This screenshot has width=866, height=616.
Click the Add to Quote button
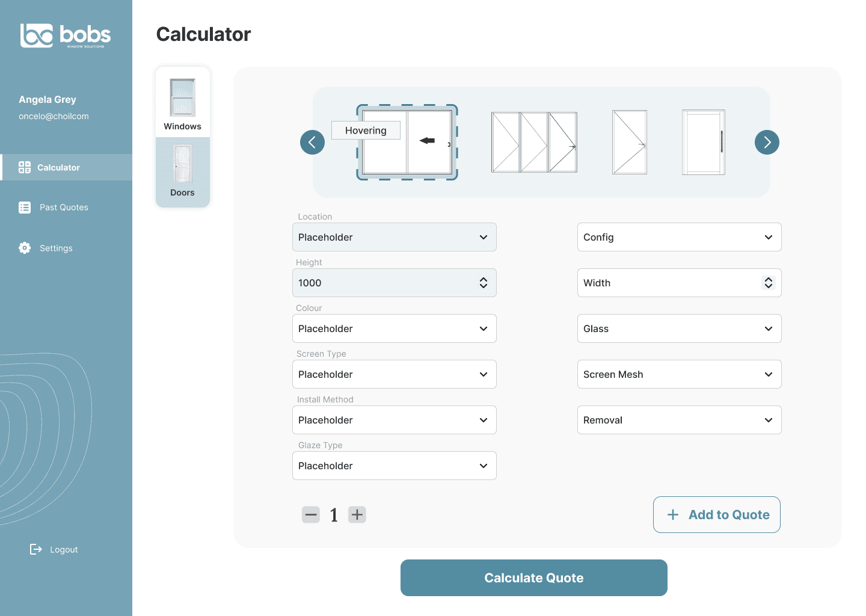click(716, 515)
